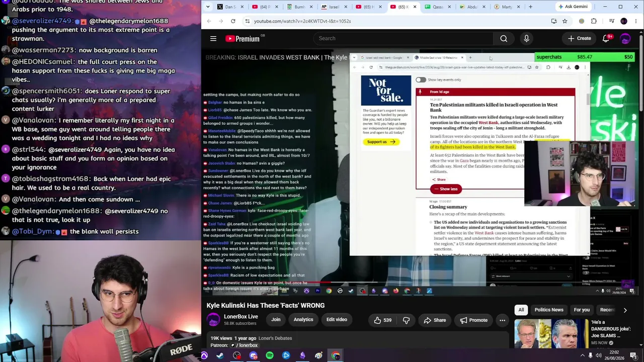
Task: Seek using the video progress bar
Action: pos(421,283)
